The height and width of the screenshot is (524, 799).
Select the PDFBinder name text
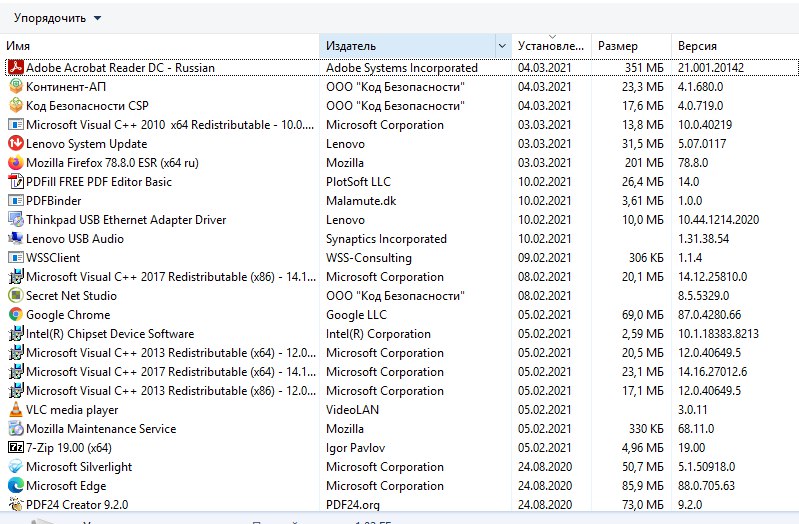pyautogui.click(x=54, y=201)
